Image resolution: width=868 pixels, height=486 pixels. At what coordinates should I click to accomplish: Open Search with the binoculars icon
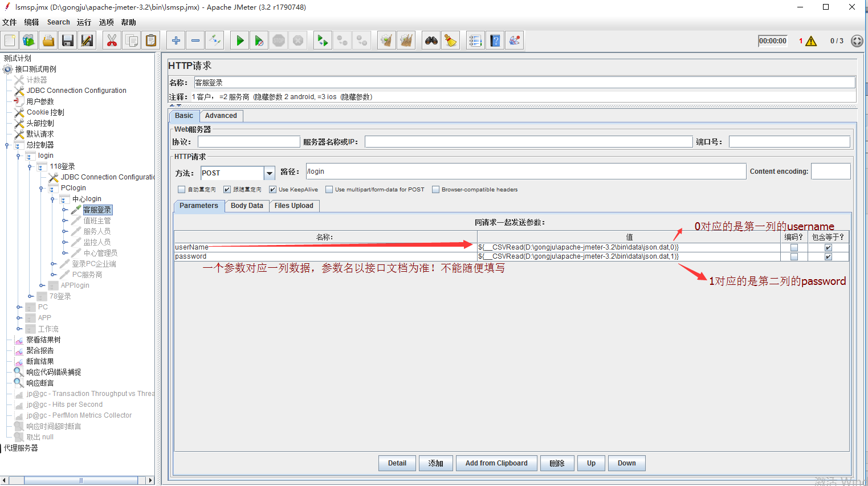pyautogui.click(x=431, y=40)
